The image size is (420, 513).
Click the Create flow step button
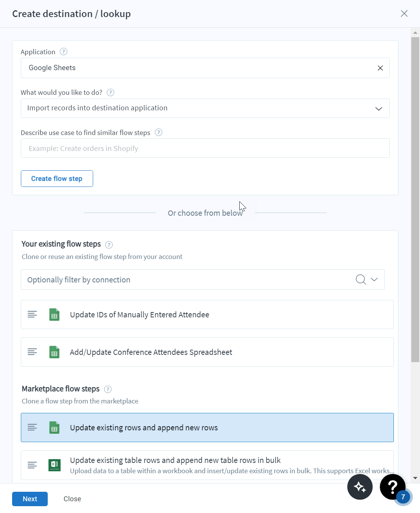tap(57, 179)
